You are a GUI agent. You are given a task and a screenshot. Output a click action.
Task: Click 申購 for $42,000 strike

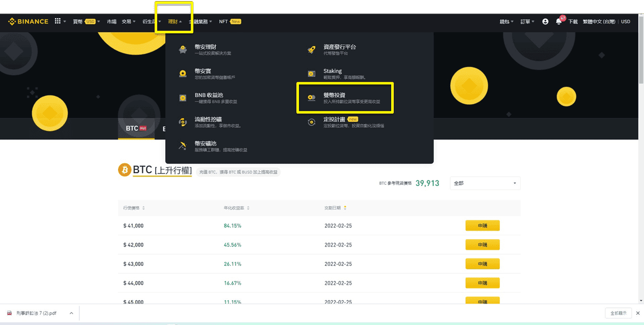(482, 244)
